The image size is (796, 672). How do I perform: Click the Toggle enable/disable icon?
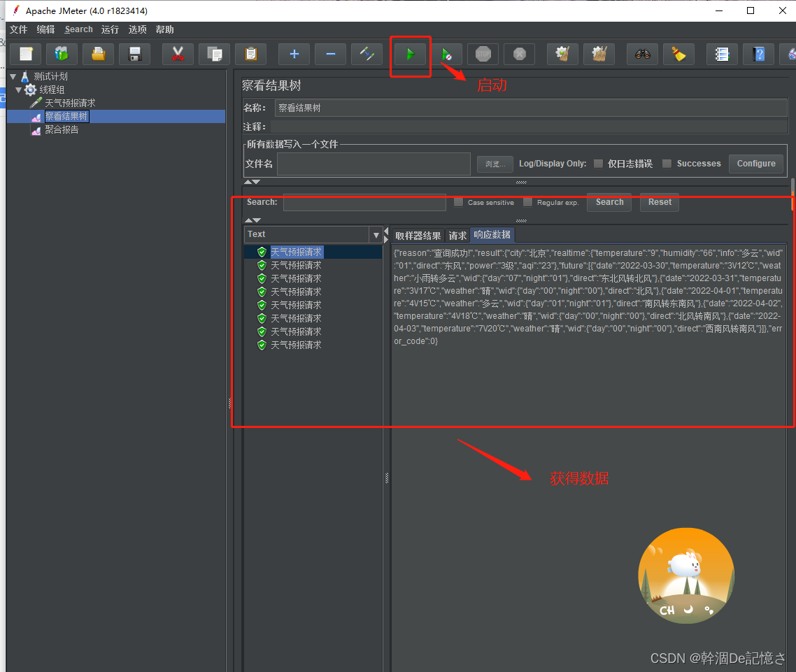(367, 54)
